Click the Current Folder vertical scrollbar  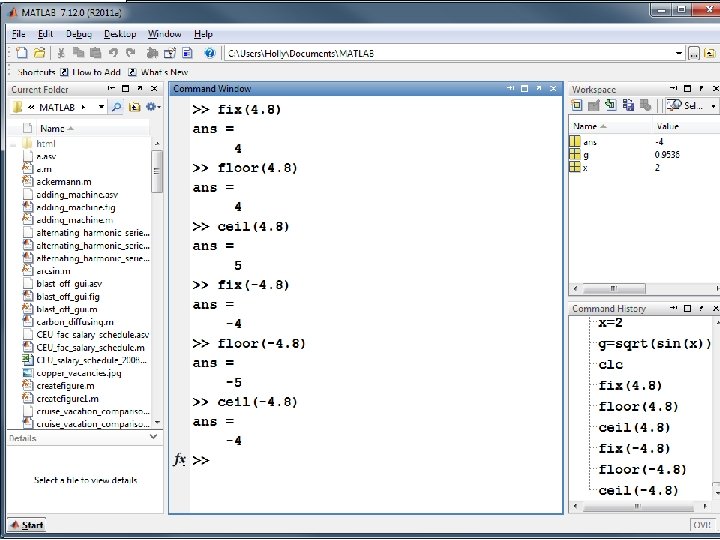tap(157, 171)
